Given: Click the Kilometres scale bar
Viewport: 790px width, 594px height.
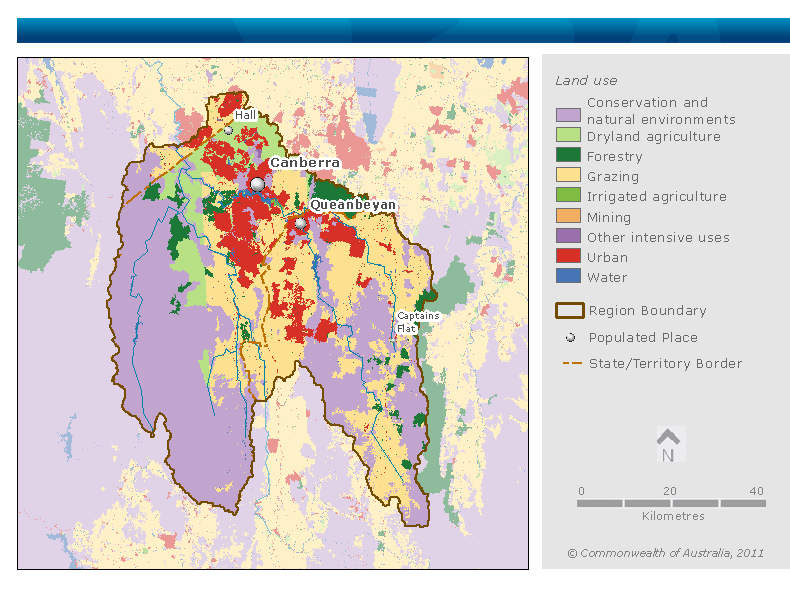Looking at the screenshot, I should click(672, 503).
